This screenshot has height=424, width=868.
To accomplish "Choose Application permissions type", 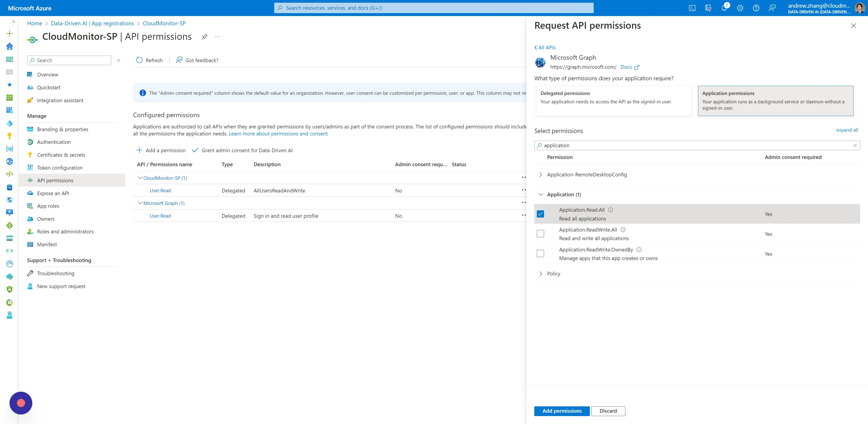I will coord(776,101).
